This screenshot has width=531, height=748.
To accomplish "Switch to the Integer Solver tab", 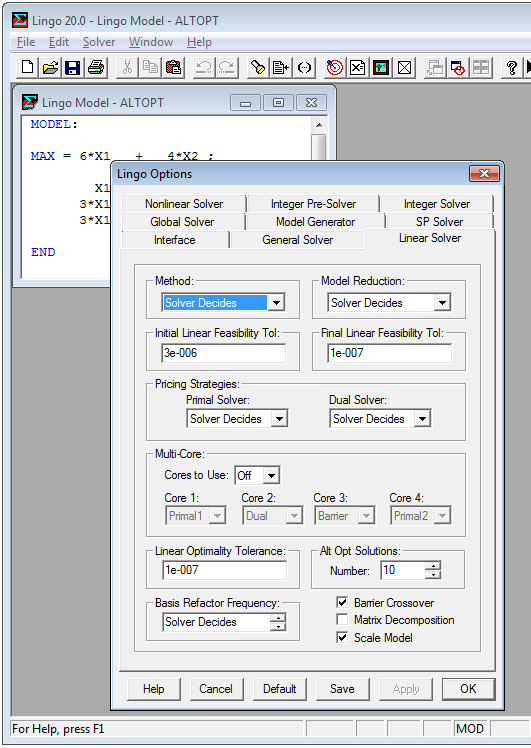I will click(437, 204).
